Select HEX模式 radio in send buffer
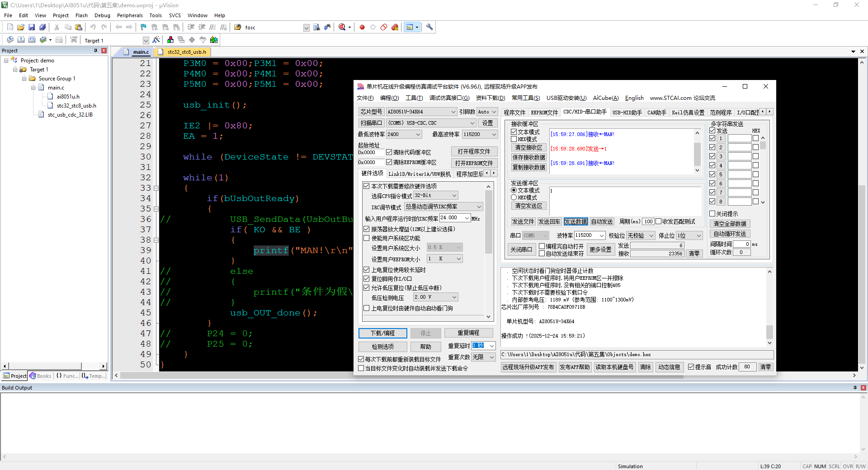 click(x=514, y=197)
